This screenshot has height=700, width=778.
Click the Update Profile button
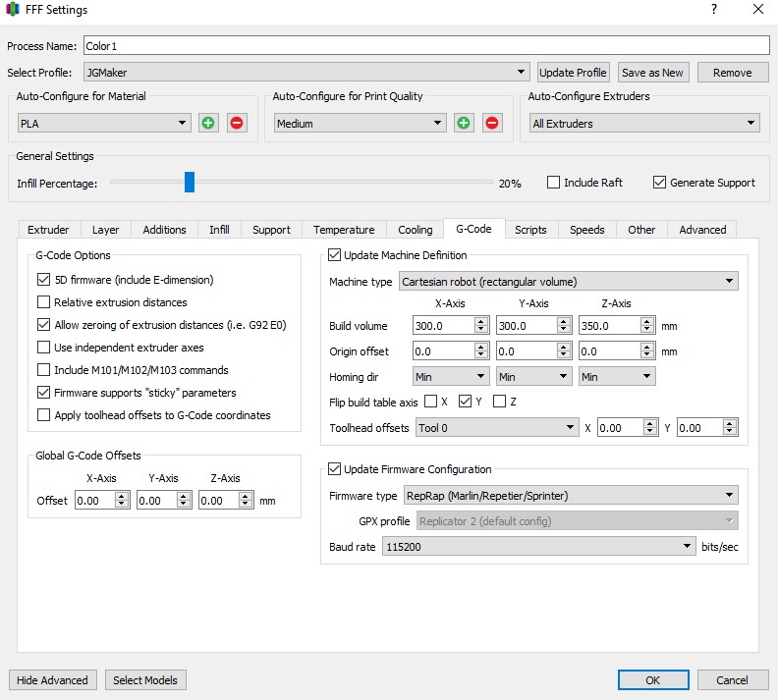click(x=573, y=73)
